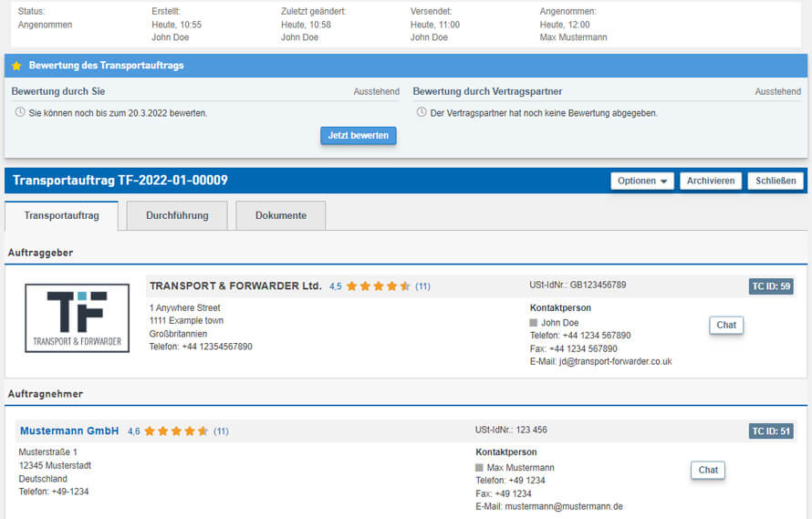Start chat with Max Mustermann
Screen dimensions: 812x519
(x=708, y=470)
